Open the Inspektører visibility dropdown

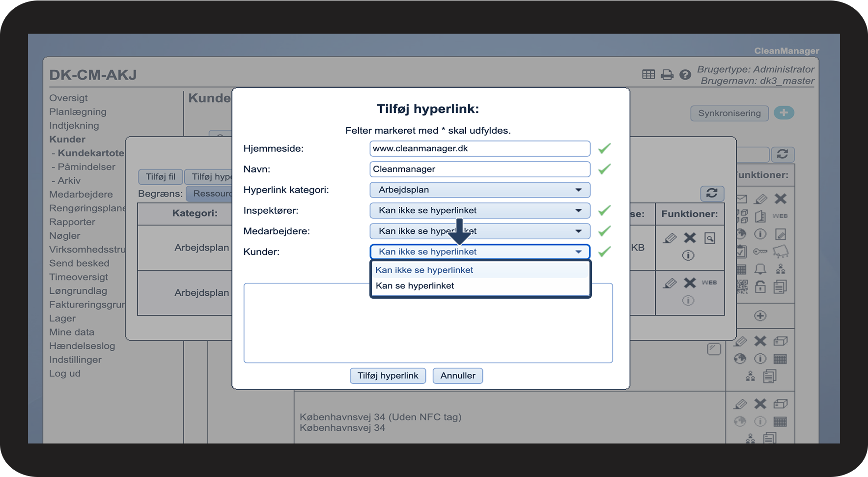pyautogui.click(x=480, y=210)
